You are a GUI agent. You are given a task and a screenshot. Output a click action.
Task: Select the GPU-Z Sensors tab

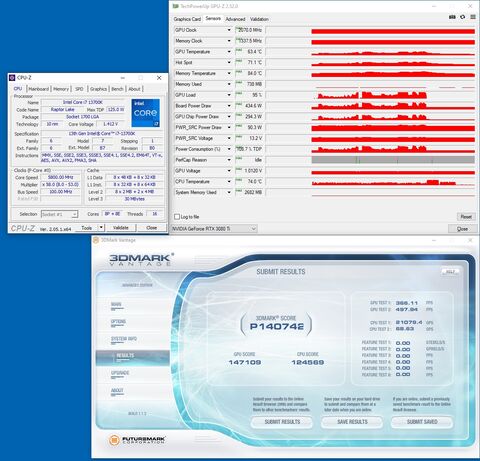coord(213,18)
